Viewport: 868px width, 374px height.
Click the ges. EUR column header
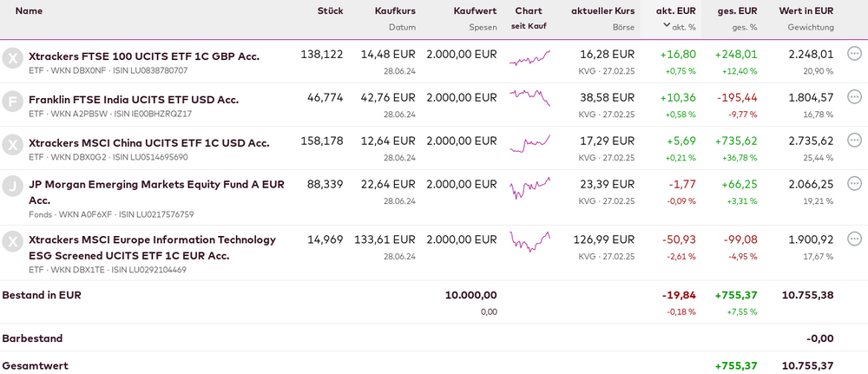click(737, 10)
